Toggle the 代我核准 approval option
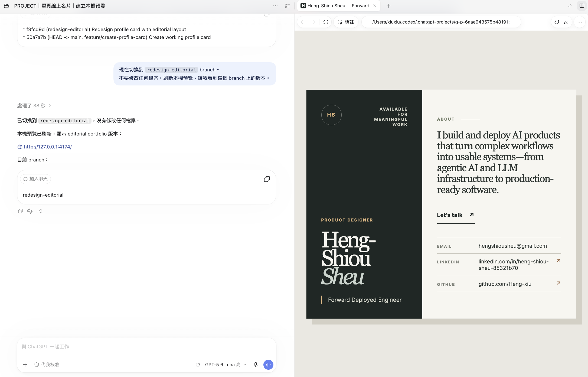The height and width of the screenshot is (377, 588). (47, 365)
